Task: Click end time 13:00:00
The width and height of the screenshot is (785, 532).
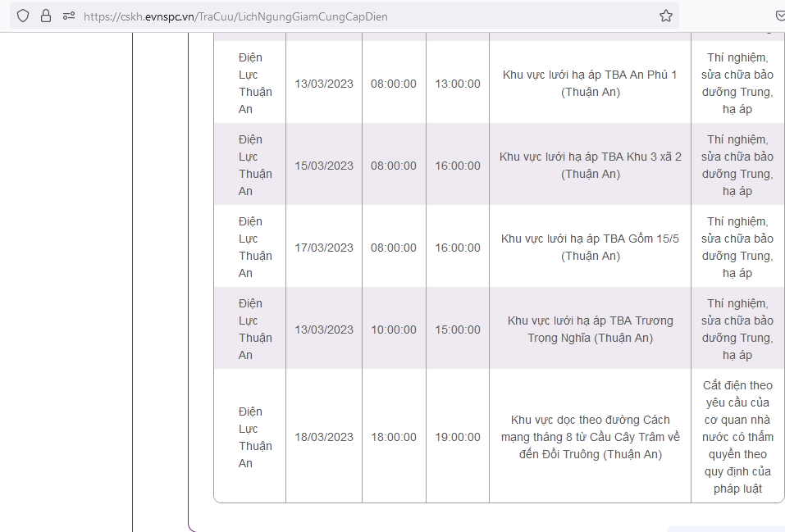Action: [x=458, y=84]
